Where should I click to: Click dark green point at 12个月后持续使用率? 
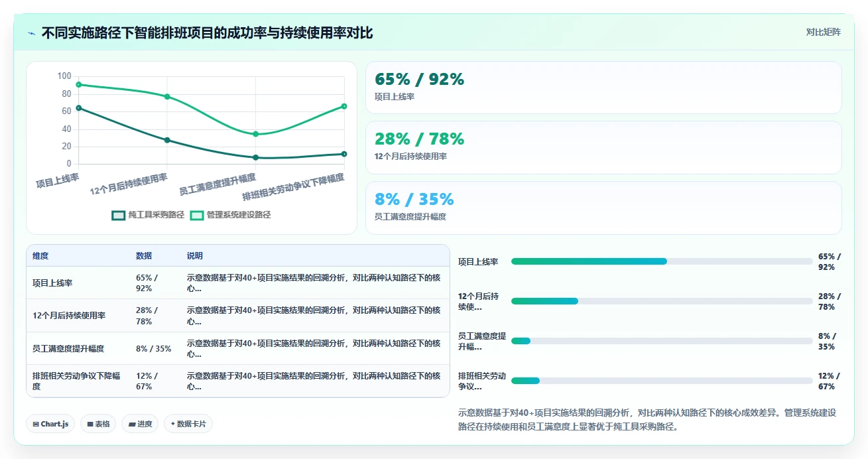167,140
